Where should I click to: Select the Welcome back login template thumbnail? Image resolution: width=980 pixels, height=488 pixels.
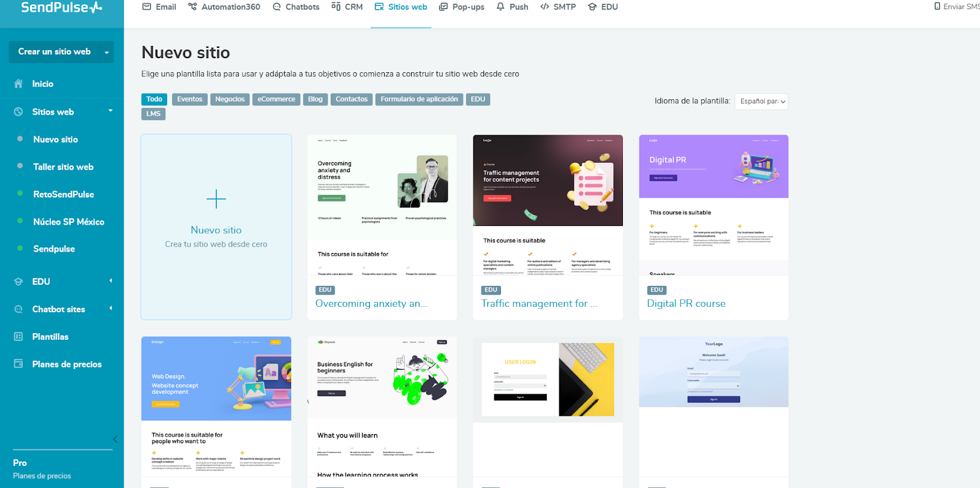pyautogui.click(x=714, y=407)
